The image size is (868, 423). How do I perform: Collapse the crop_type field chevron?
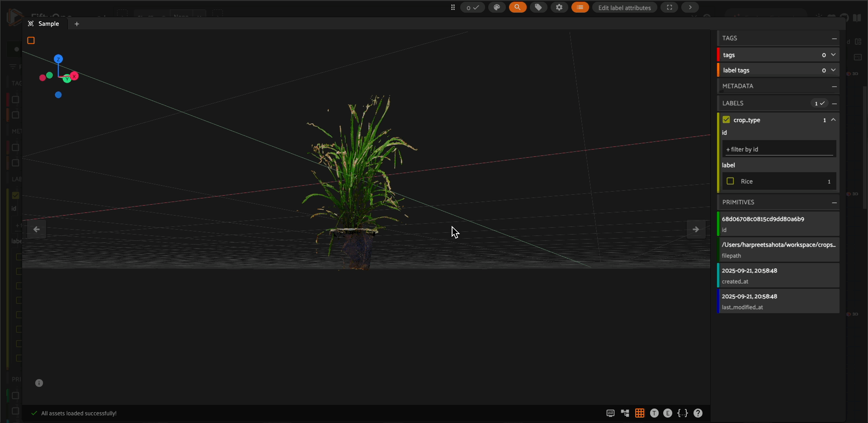tap(833, 120)
